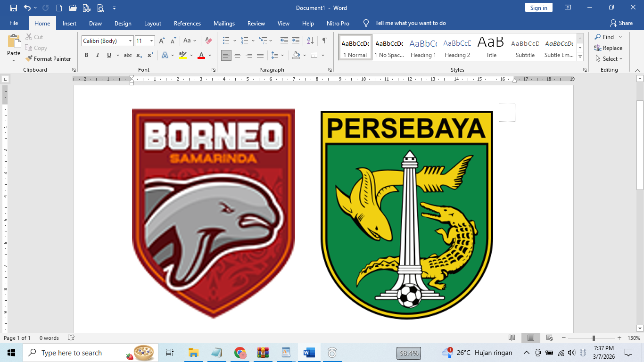Screen dimensions: 644x362
Task: Apply text highlight color
Action: pos(183,55)
